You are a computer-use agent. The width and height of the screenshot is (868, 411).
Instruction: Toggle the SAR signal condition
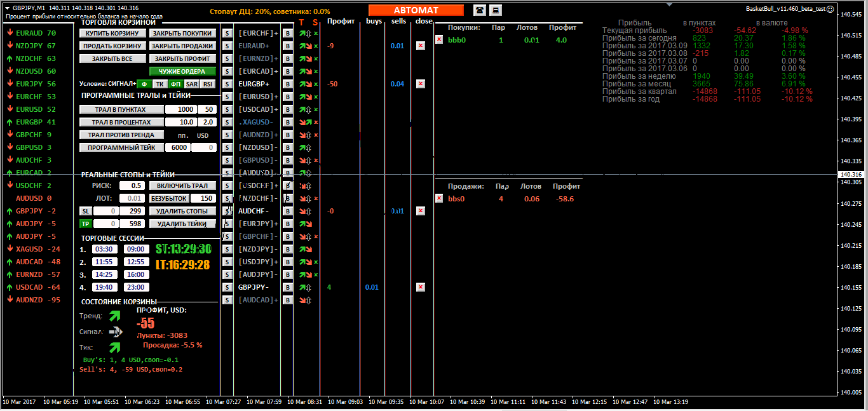192,84
